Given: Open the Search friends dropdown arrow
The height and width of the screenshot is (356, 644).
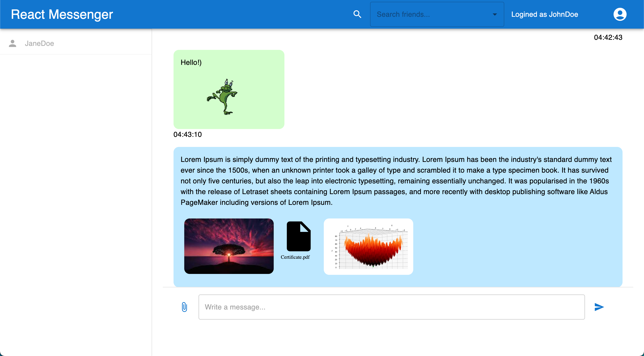Looking at the screenshot, I should coord(494,15).
